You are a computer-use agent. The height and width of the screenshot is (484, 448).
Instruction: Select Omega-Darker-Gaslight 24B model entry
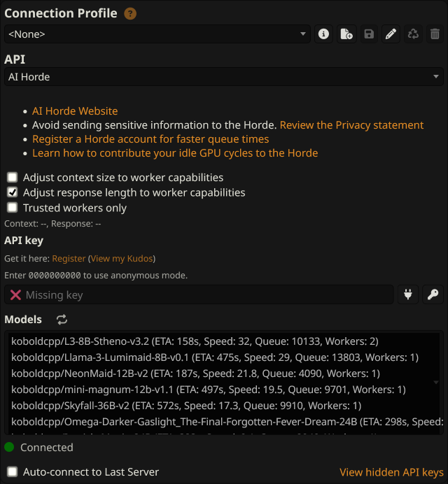pyautogui.click(x=224, y=422)
